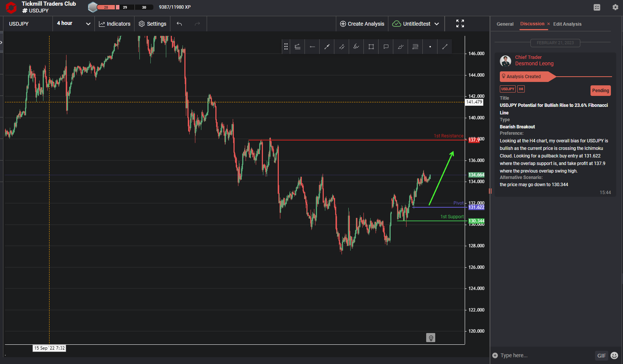This screenshot has width=623, height=364.
Task: Add attachment with the plus icon
Action: [x=495, y=355]
